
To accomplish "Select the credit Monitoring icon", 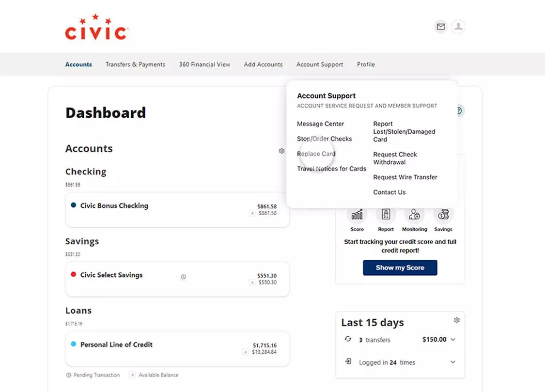I will point(414,215).
